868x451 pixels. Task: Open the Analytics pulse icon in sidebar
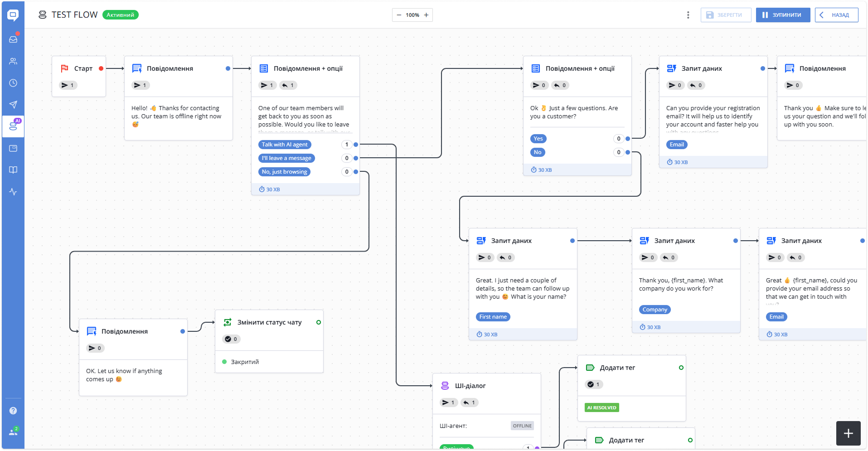[13, 192]
